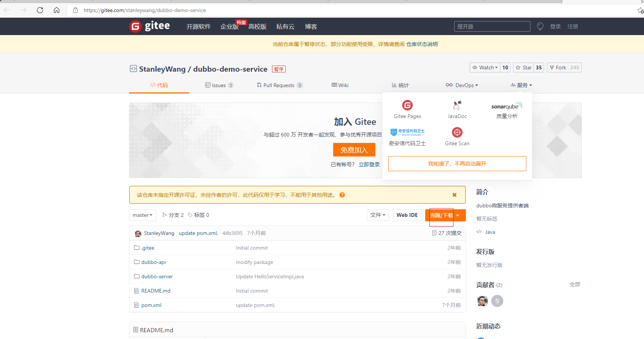Screen dimensions: 644x339
Task: Fork this repository
Action: click(558, 67)
